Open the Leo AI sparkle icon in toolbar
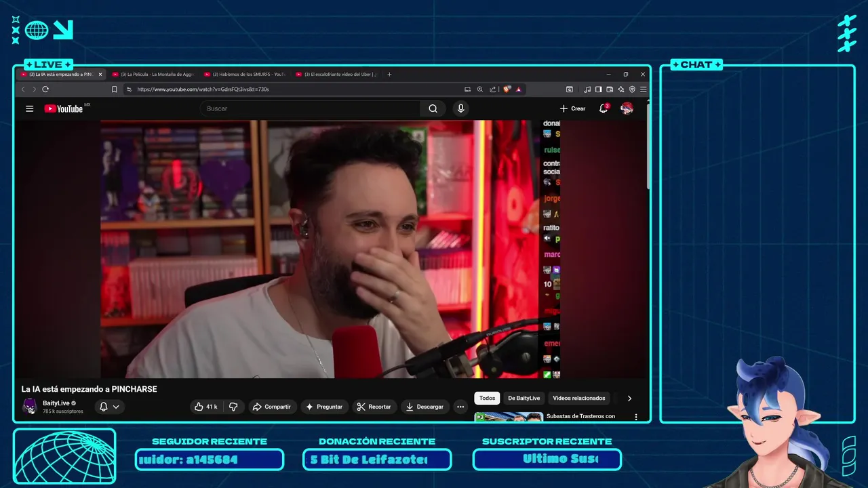Screen dimensions: 868x488 click(x=621, y=89)
